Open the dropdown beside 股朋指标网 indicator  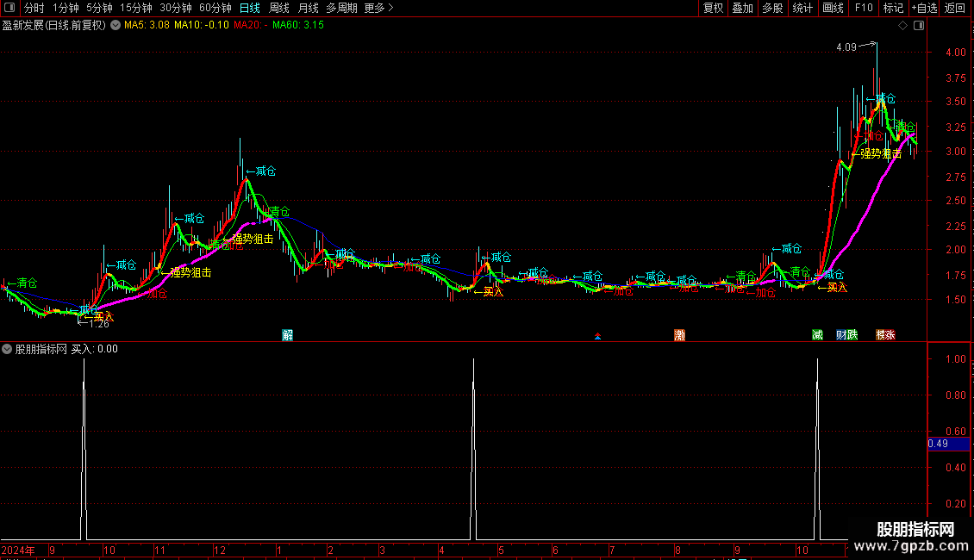7,349
